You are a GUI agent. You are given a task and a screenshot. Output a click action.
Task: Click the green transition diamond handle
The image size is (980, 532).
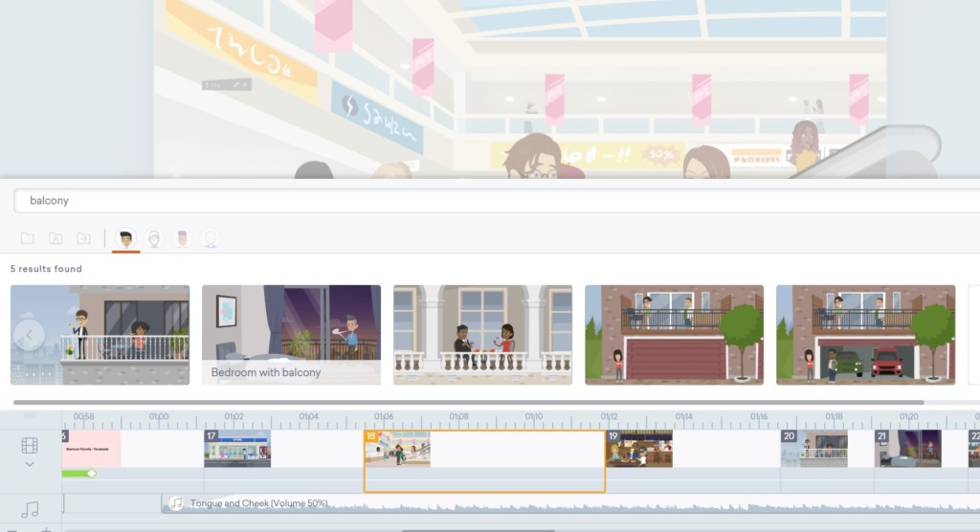(x=92, y=474)
